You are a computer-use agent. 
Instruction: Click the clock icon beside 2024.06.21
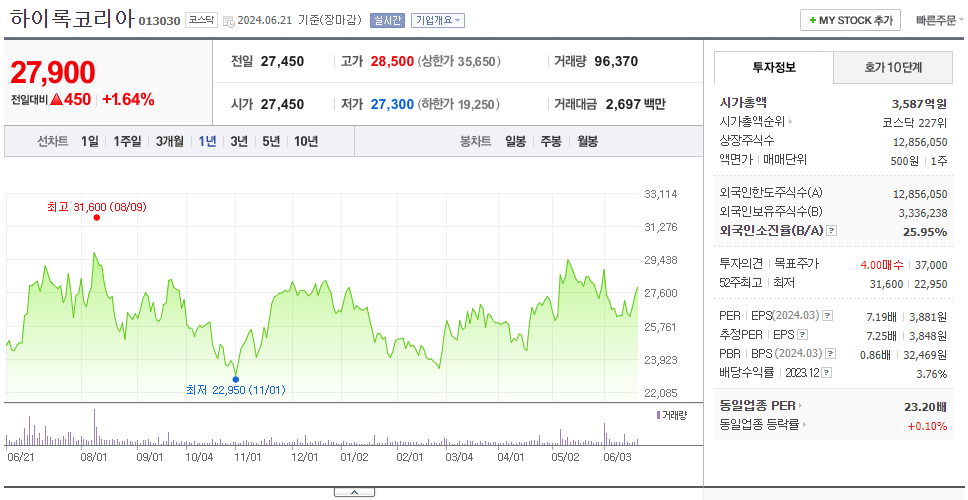[228, 21]
